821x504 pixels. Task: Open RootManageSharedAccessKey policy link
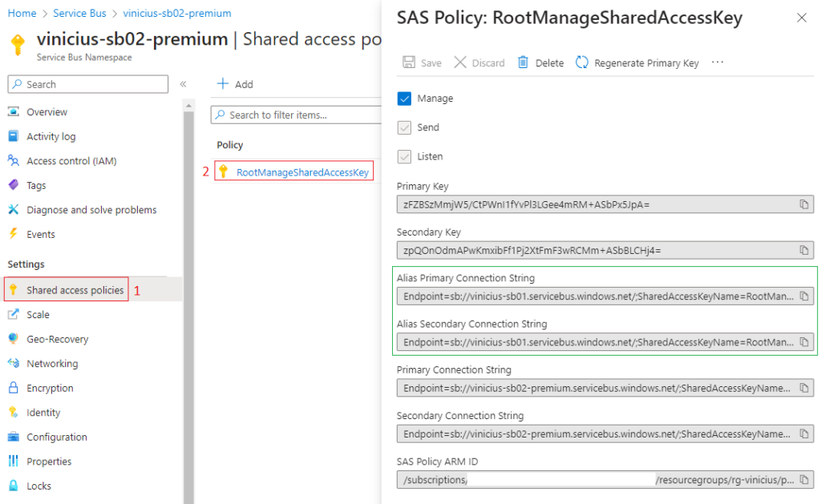(302, 172)
